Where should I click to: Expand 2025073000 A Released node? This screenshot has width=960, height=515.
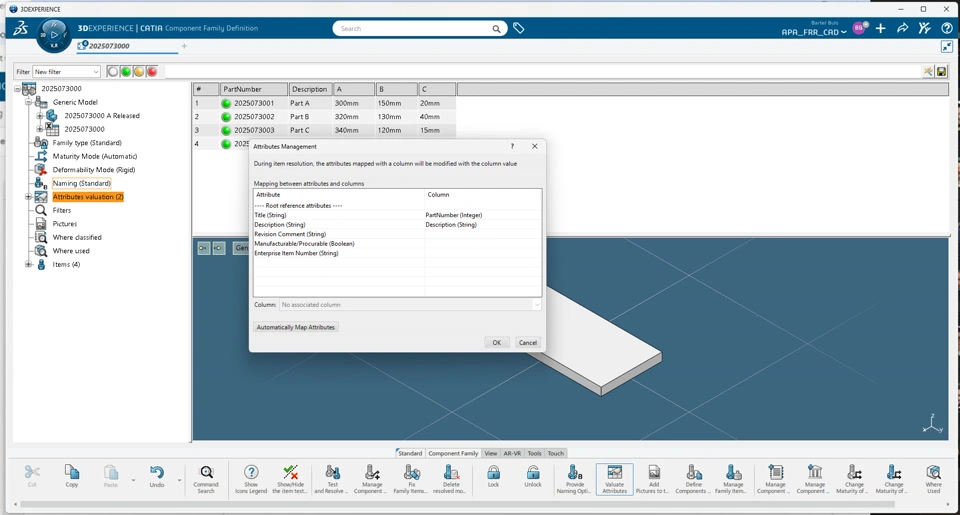[39, 116]
